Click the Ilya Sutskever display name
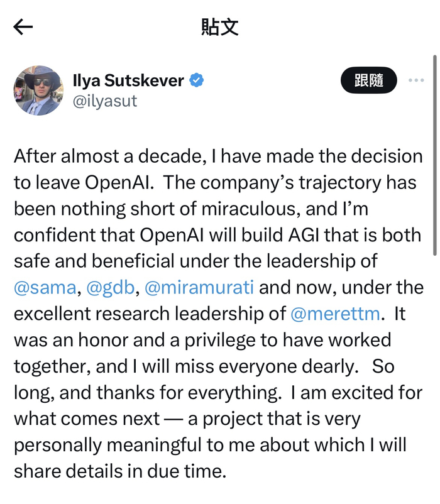Viewport: 440px width, 504px height. (129, 80)
